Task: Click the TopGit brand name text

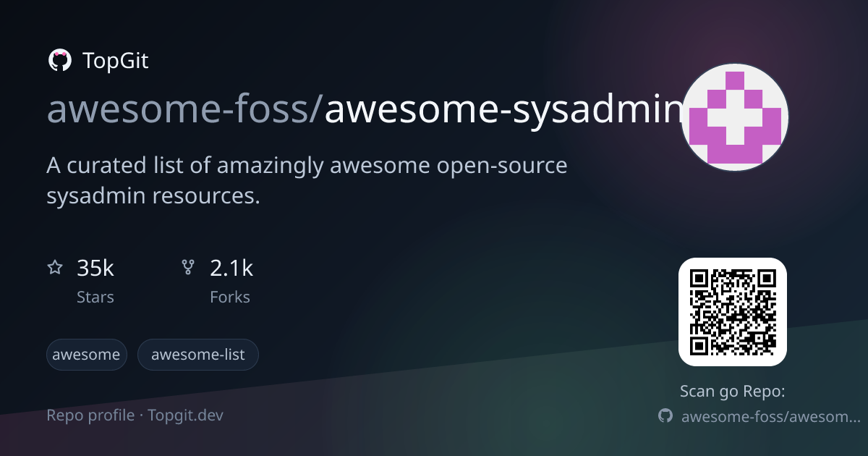Action: 116,61
